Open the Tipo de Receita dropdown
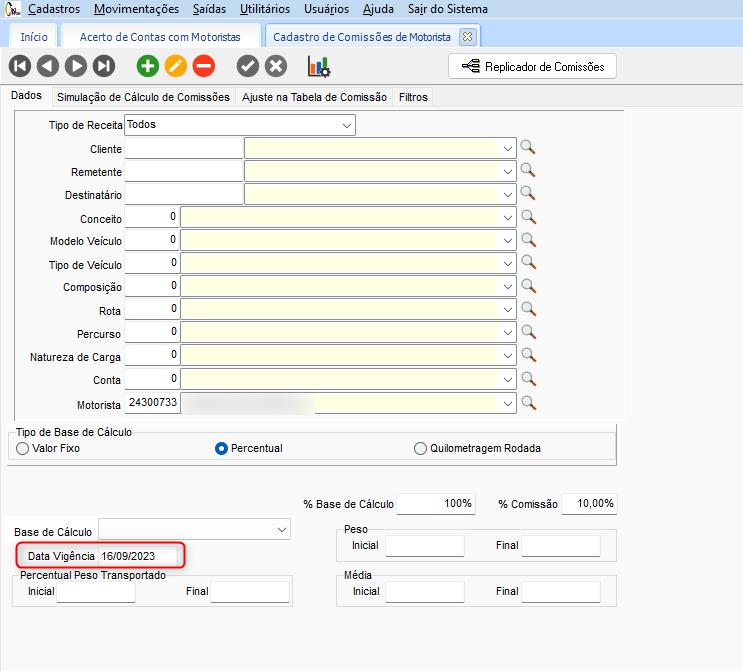The height and width of the screenshot is (671, 743). pyautogui.click(x=346, y=126)
